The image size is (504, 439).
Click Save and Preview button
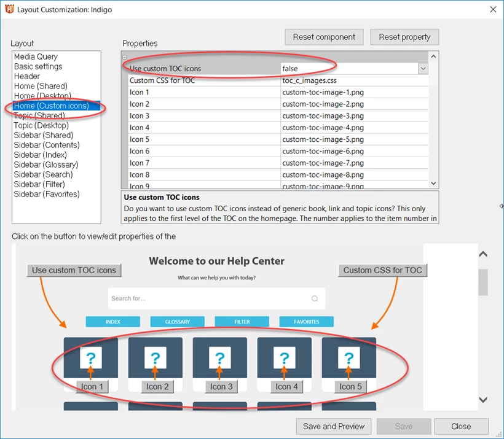[334, 426]
